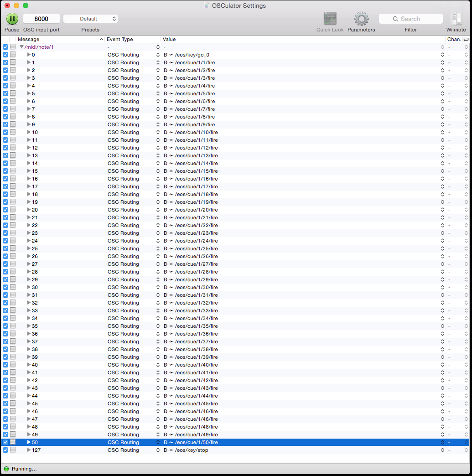472x476 pixels.
Task: Click the Event Type column header
Action: point(132,39)
